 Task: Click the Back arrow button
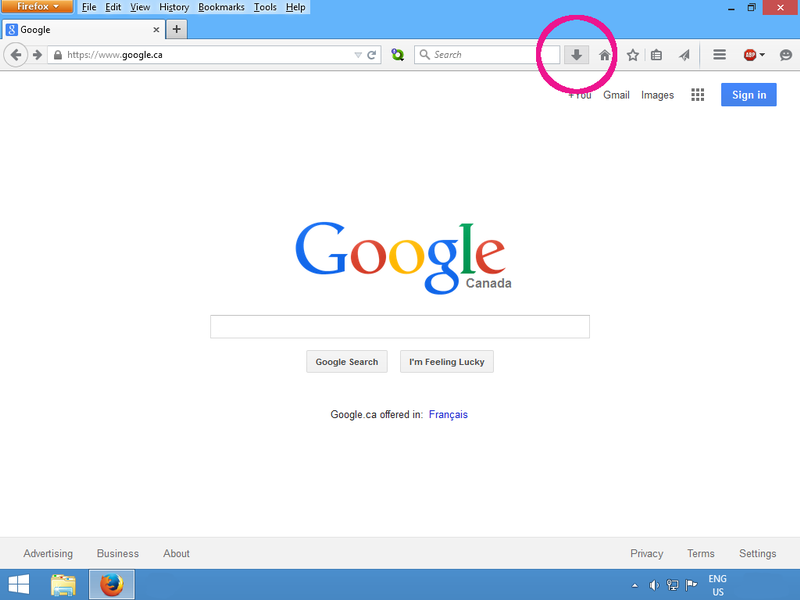point(16,55)
